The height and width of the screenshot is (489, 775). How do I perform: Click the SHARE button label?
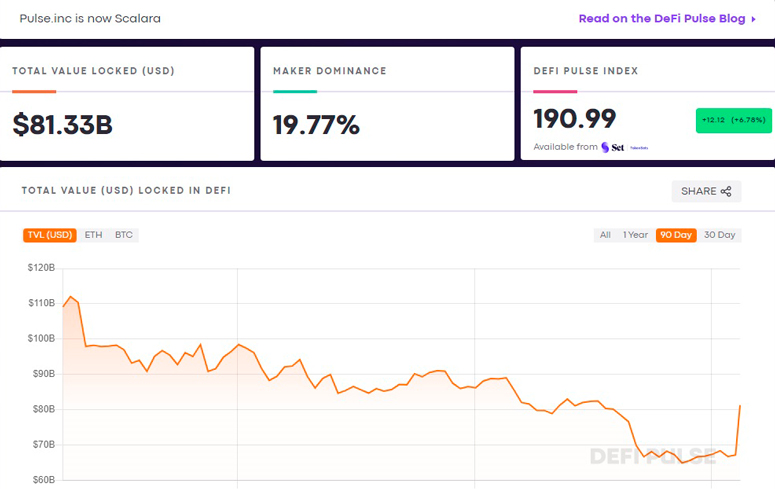[698, 191]
